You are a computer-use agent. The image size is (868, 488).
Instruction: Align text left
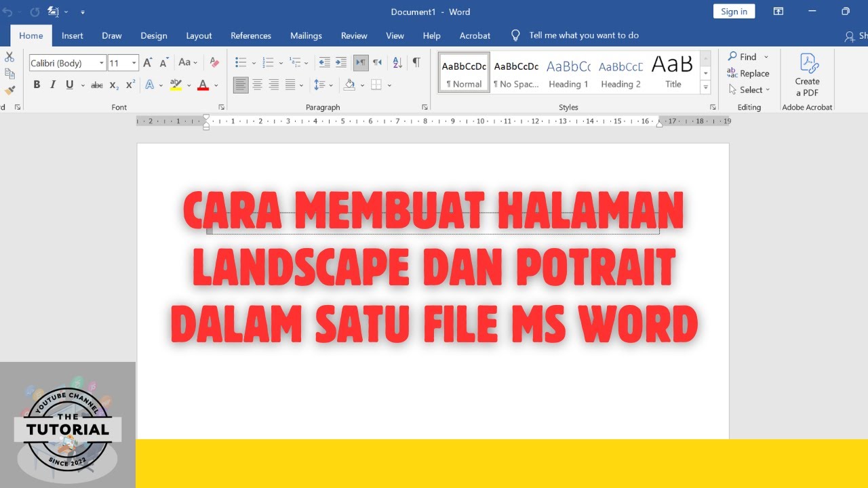pos(241,85)
